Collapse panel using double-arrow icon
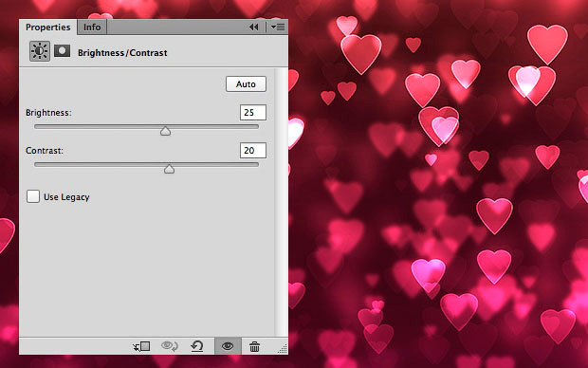The height and width of the screenshot is (368, 588). pyautogui.click(x=254, y=27)
